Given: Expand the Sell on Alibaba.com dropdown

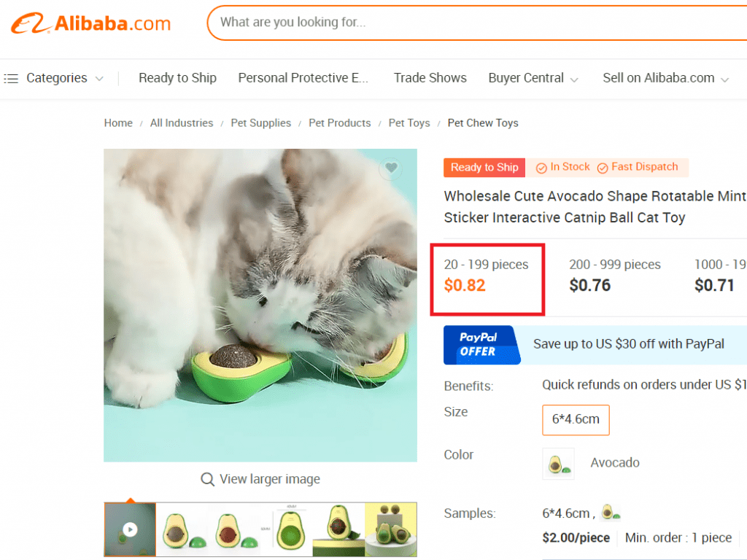Looking at the screenshot, I should (724, 79).
